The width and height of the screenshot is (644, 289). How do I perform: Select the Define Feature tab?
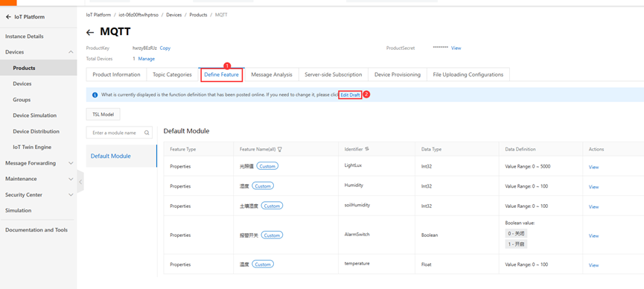click(x=221, y=74)
